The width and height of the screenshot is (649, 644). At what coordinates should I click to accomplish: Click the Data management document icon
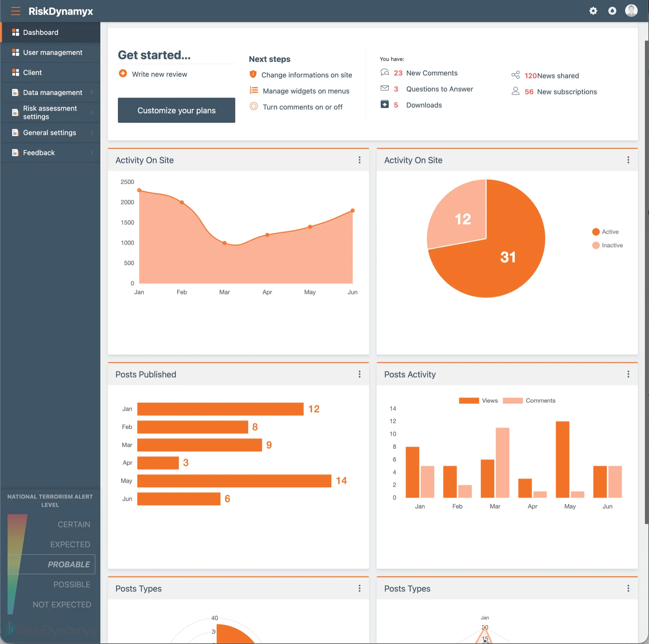click(15, 93)
